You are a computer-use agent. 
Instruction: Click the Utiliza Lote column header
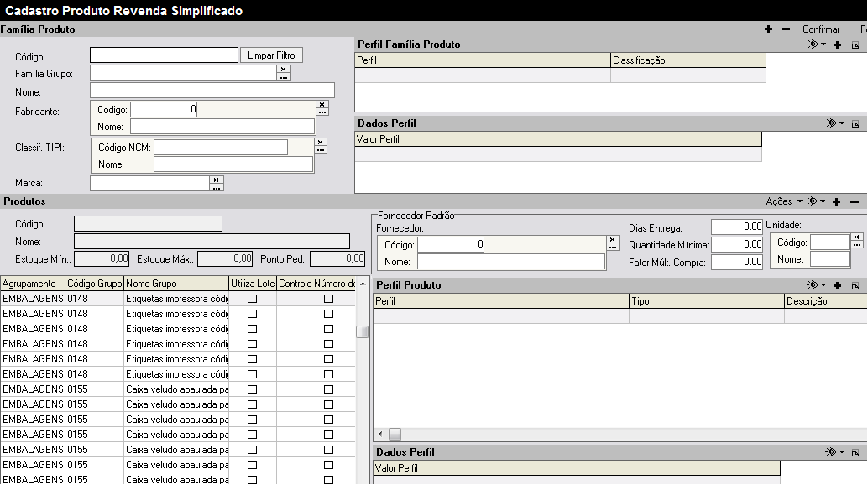253,284
